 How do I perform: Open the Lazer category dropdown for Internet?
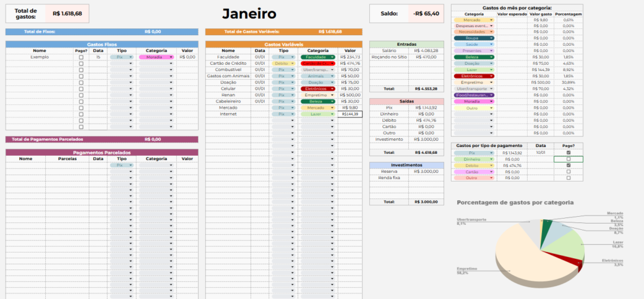click(333, 114)
